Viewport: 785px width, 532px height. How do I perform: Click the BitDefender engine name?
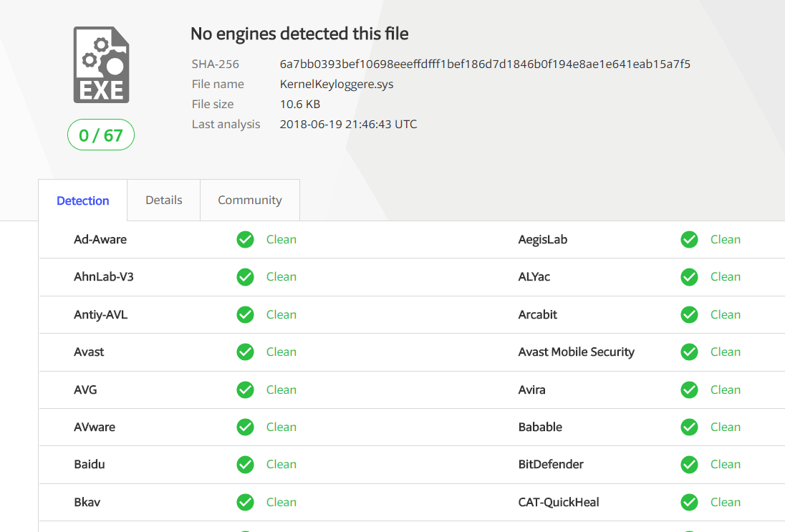[551, 465]
